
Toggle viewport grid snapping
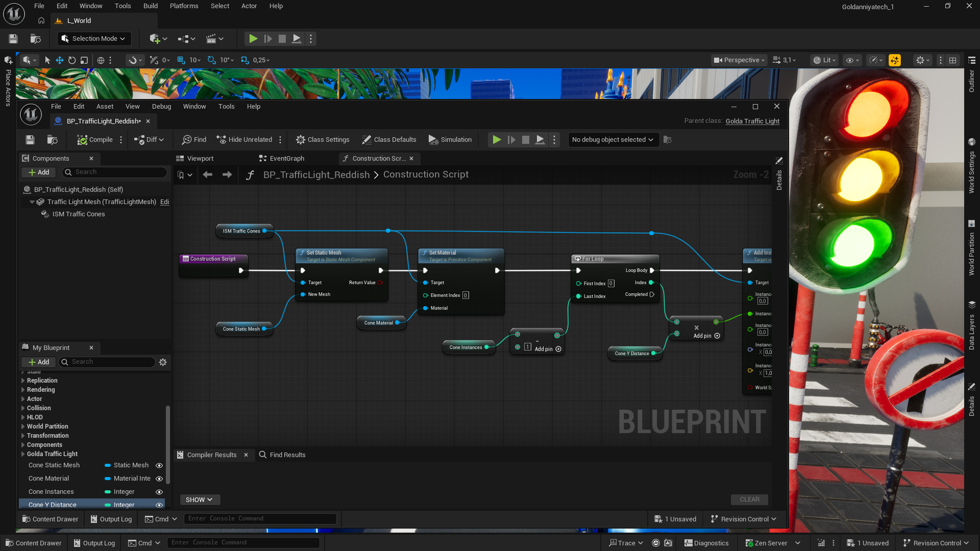click(x=181, y=60)
